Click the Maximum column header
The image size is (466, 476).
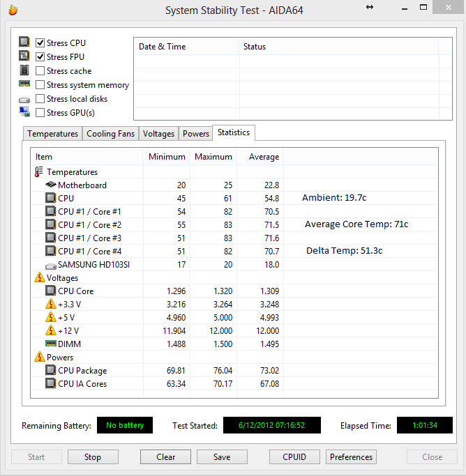[213, 157]
